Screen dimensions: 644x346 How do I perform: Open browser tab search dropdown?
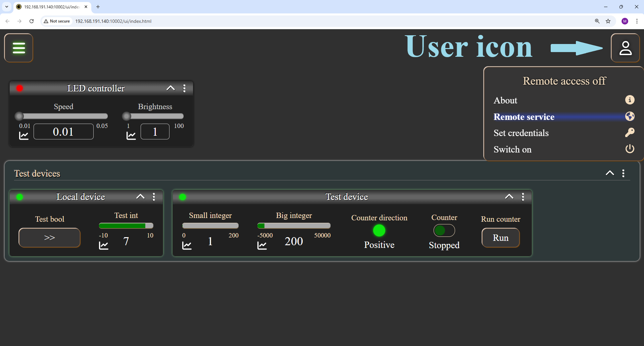click(7, 7)
